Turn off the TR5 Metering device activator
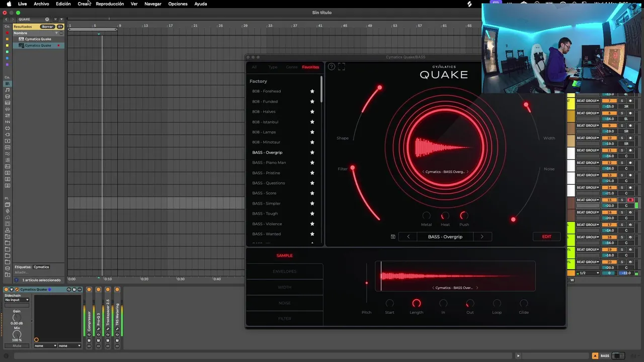The height and width of the screenshot is (362, 644). click(117, 290)
